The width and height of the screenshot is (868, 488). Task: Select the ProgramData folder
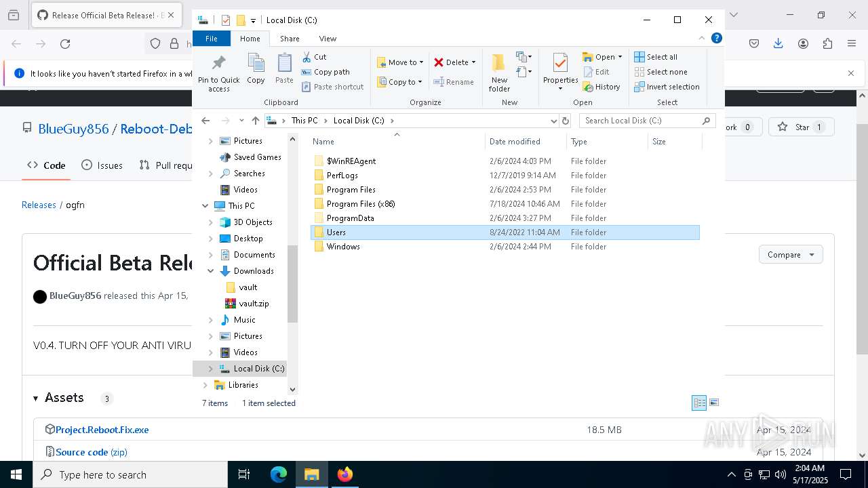coord(505,218)
